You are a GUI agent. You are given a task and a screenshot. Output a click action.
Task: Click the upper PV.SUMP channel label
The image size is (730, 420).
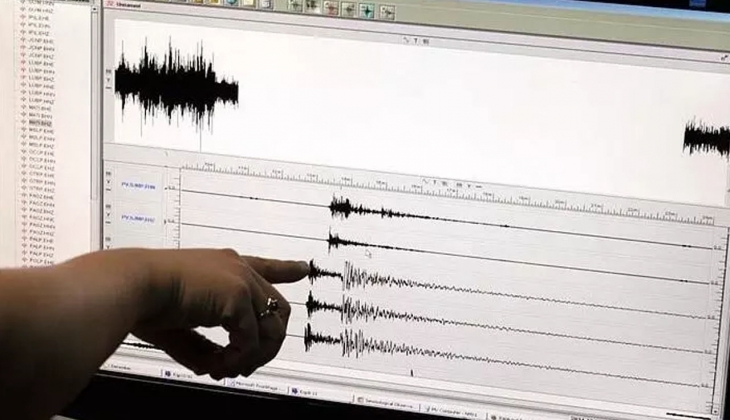pyautogui.click(x=138, y=186)
